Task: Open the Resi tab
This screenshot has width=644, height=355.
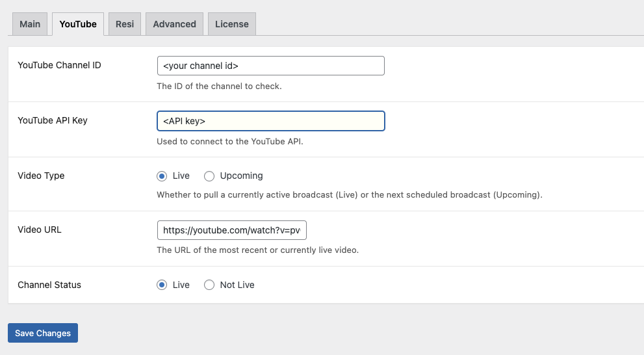Action: (x=125, y=24)
